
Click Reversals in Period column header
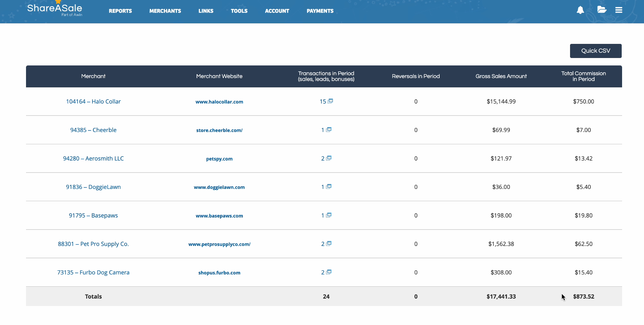tap(416, 76)
